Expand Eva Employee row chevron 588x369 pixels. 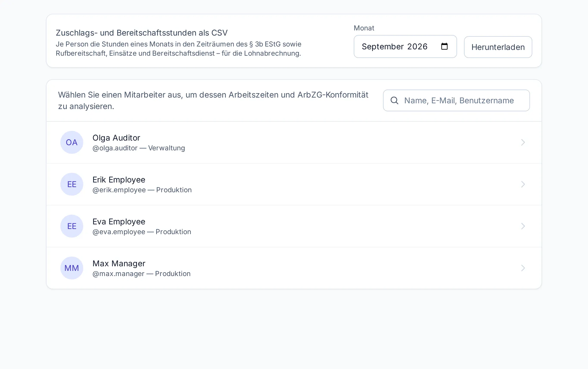click(x=523, y=226)
